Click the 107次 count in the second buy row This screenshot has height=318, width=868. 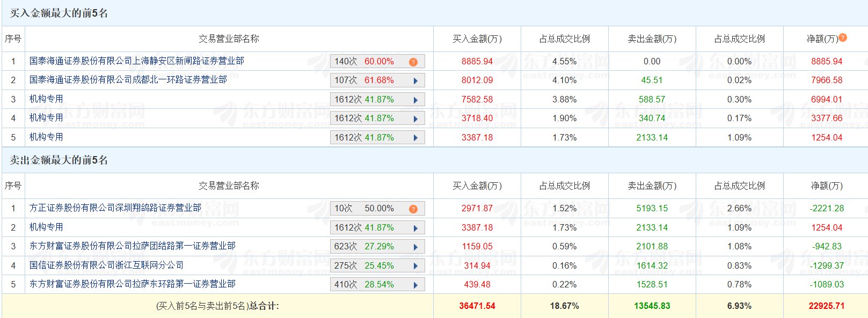coord(346,80)
